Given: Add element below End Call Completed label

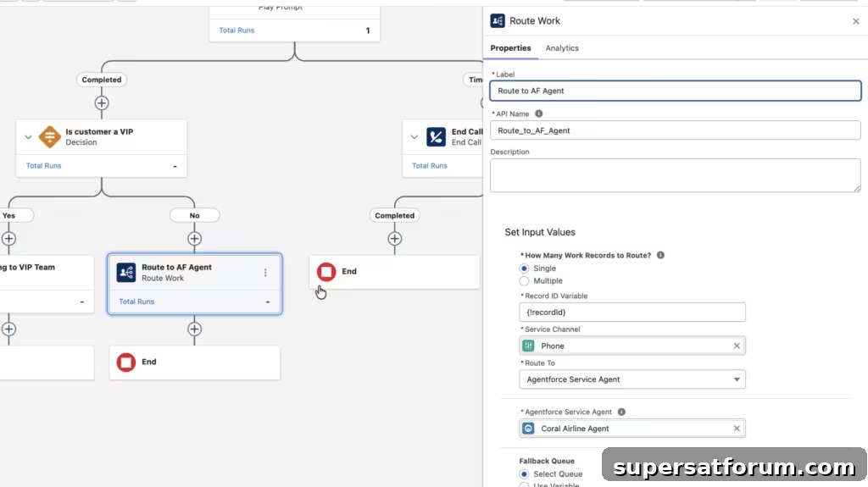Looking at the screenshot, I should [x=394, y=239].
